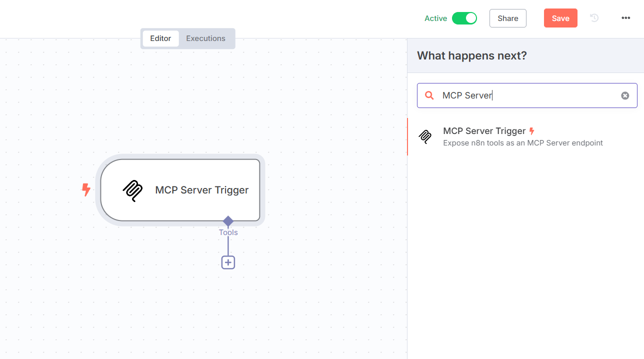
Task: Click the MCP logo inside canvas node
Action: [132, 190]
